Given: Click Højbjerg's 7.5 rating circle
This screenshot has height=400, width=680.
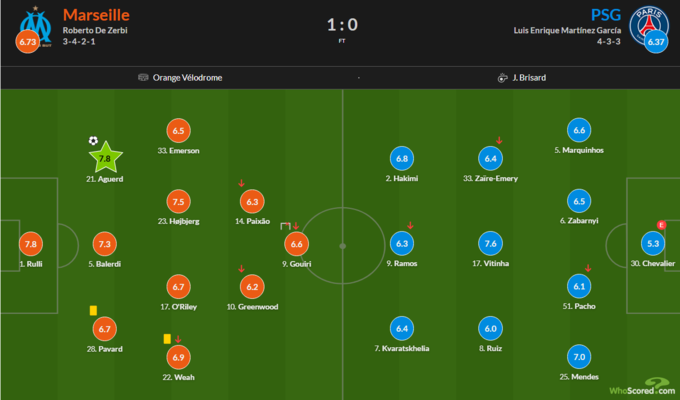Looking at the screenshot, I should point(179,201).
